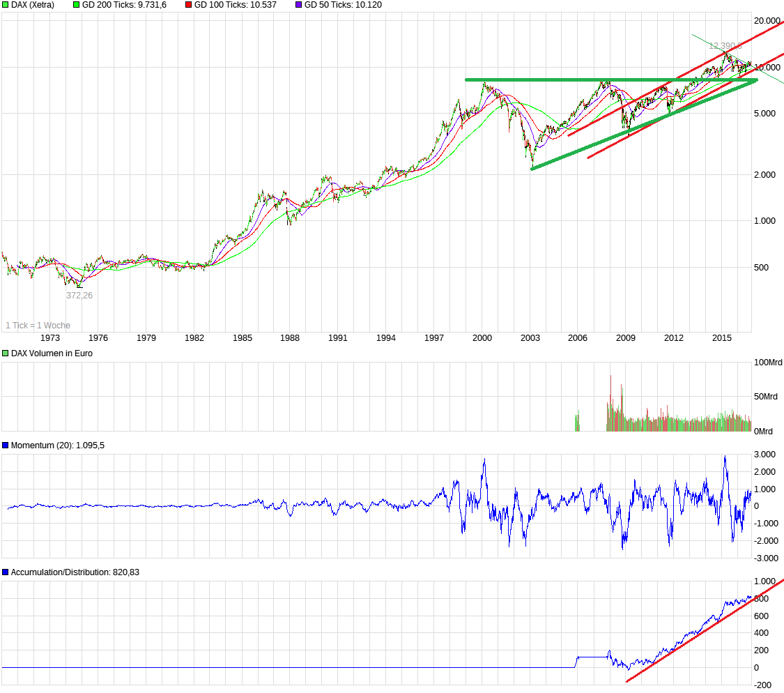Click the 'Accumulation/Distribution: 820,83' label
784x693 pixels.
point(75,572)
